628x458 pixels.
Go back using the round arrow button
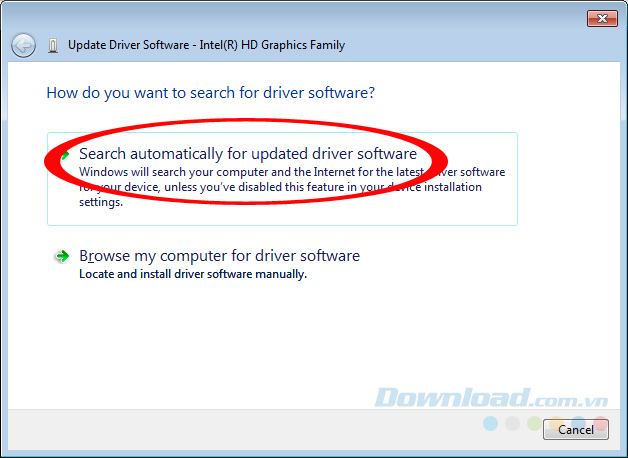tap(23, 45)
